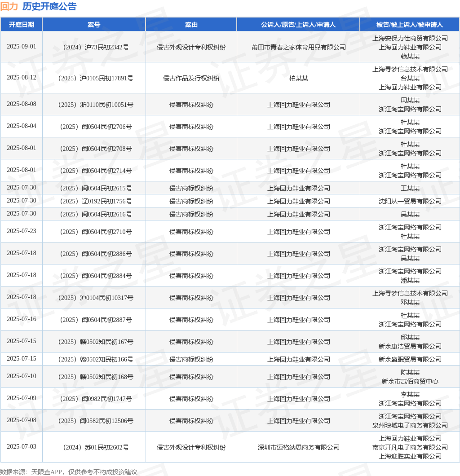This screenshot has height=476, width=460.
Task: Select defendant '陈某某'
Action: tap(410, 372)
